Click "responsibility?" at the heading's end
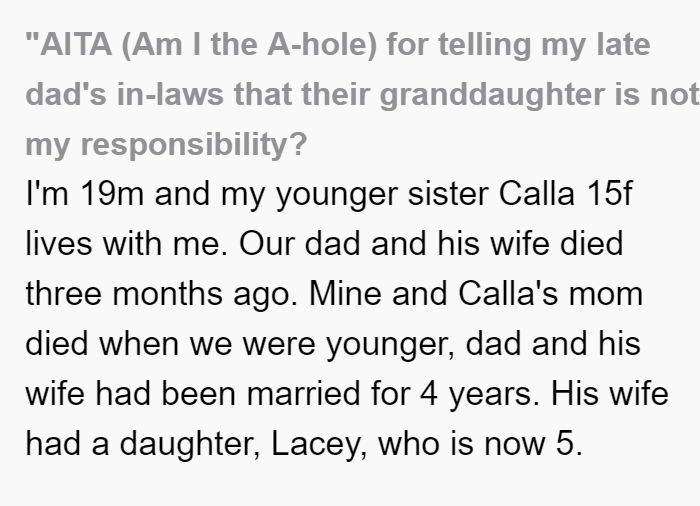Viewport: 700px width, 506px height. coord(194,145)
